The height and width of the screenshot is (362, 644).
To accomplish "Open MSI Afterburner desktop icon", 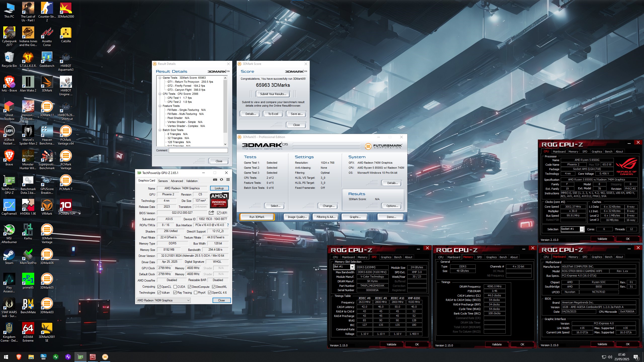I will pos(9,234).
